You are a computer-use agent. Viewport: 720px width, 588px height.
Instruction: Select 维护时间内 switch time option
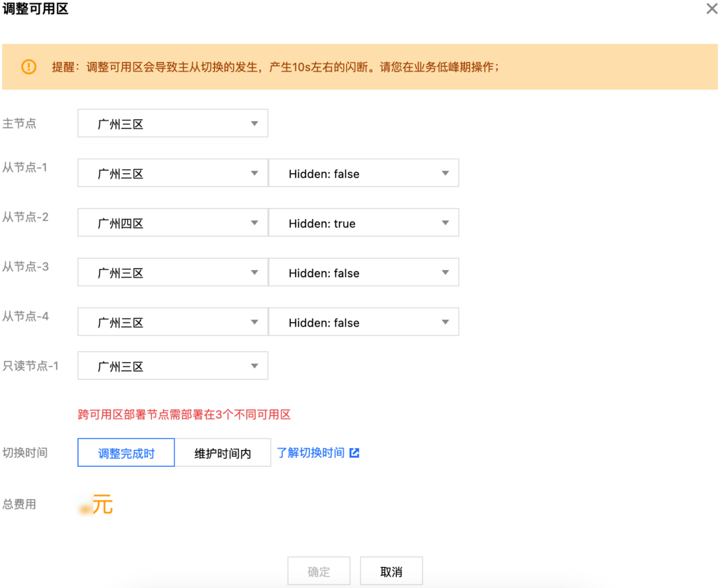pyautogui.click(x=223, y=453)
